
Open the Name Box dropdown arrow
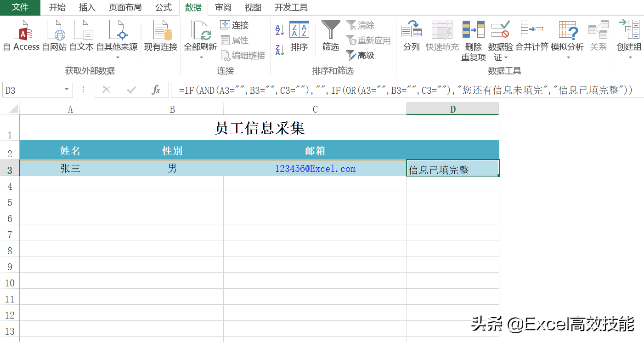[x=67, y=90]
